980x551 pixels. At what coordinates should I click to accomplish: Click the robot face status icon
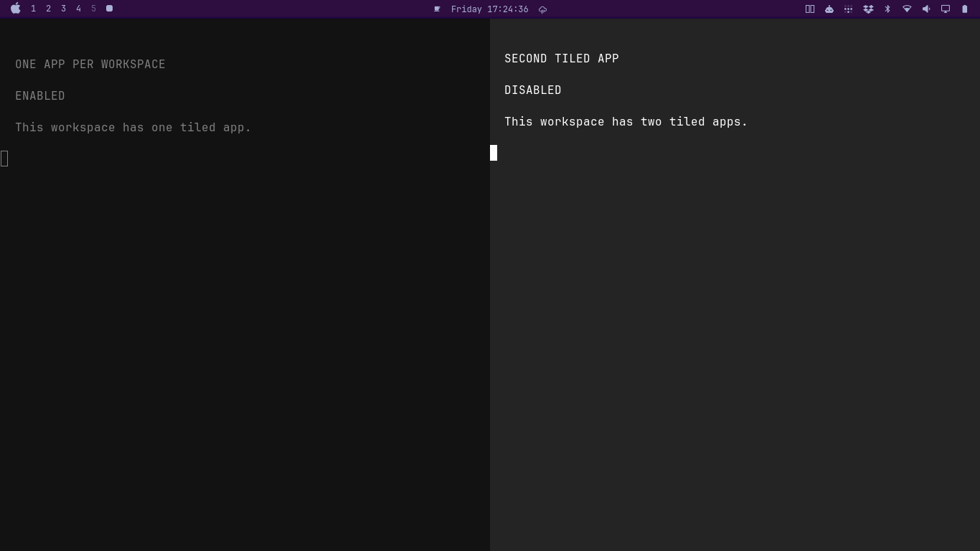point(829,9)
